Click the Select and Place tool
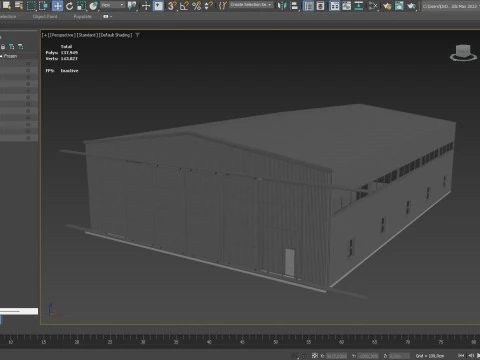Viewport: 480px width, 360px height. (94, 6)
